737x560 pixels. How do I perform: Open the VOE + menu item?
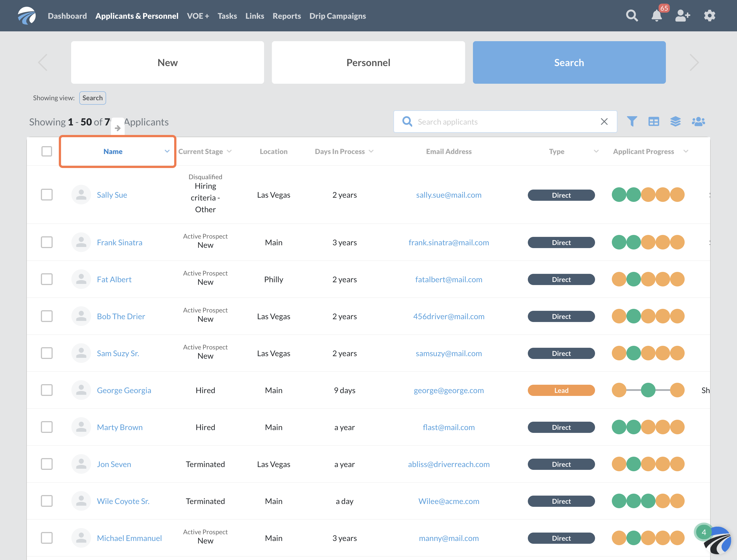point(198,16)
